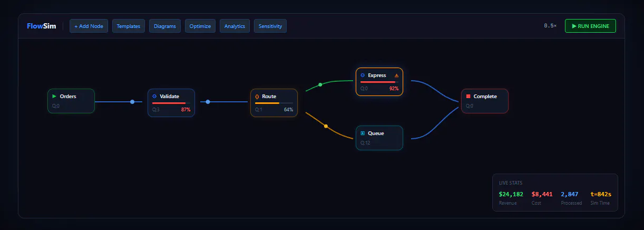Click the green play icon on Orders node

tap(54, 97)
